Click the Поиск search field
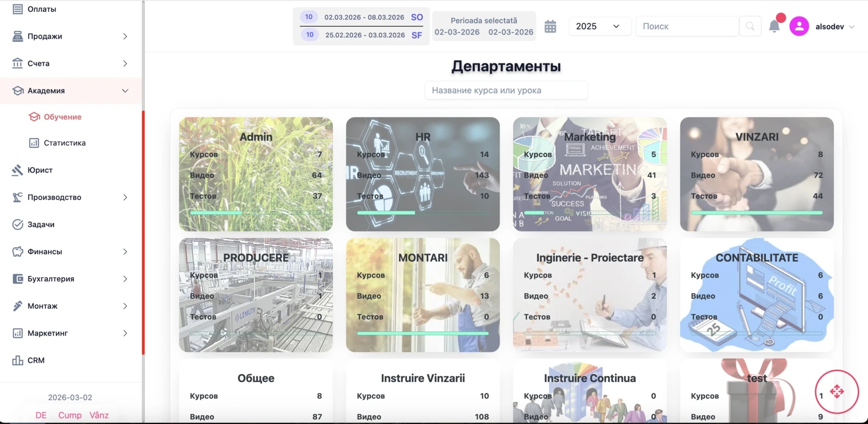The image size is (868, 424). click(x=687, y=26)
